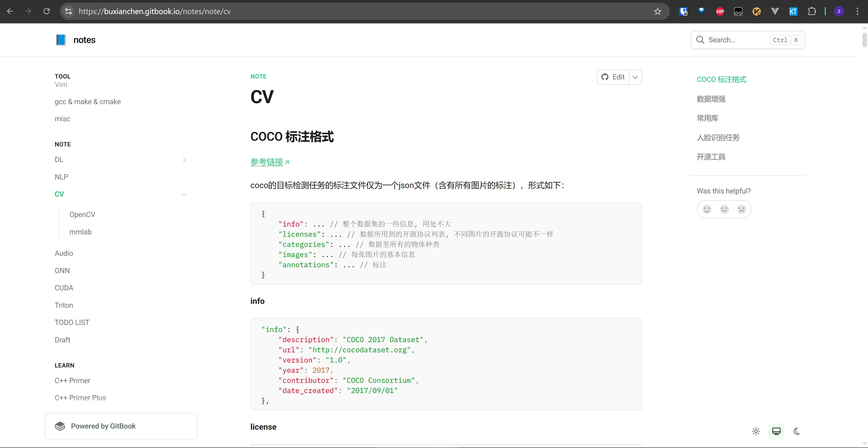
Task: Switch to light theme sun icon
Action: 756,431
